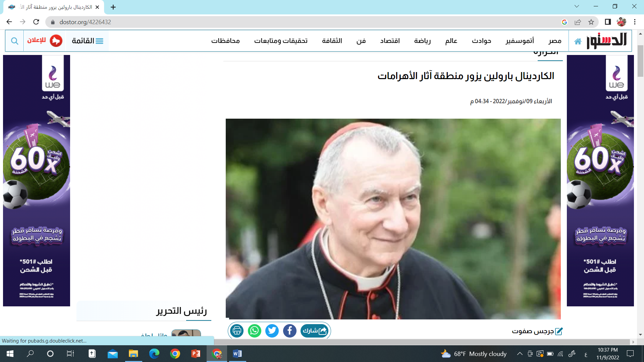Open the للإعلان advertising button
The image size is (644, 362).
[x=45, y=41]
